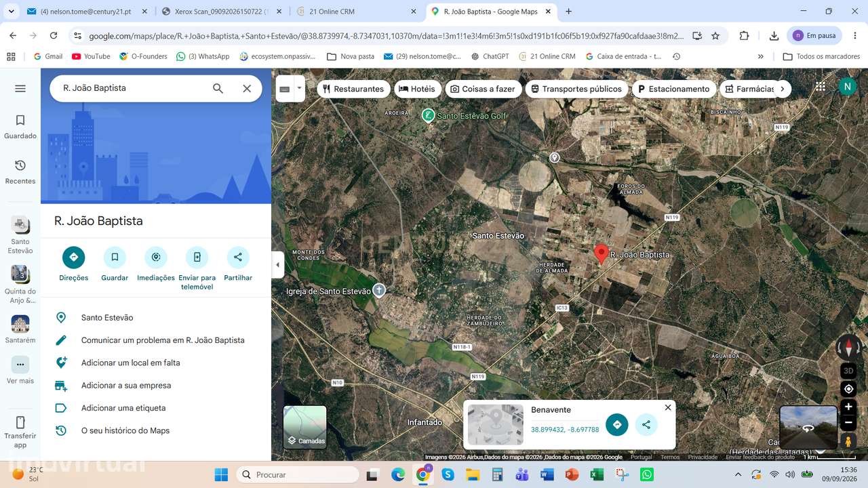Open a new browser tab
The width and height of the screenshot is (868, 488).
568,12
